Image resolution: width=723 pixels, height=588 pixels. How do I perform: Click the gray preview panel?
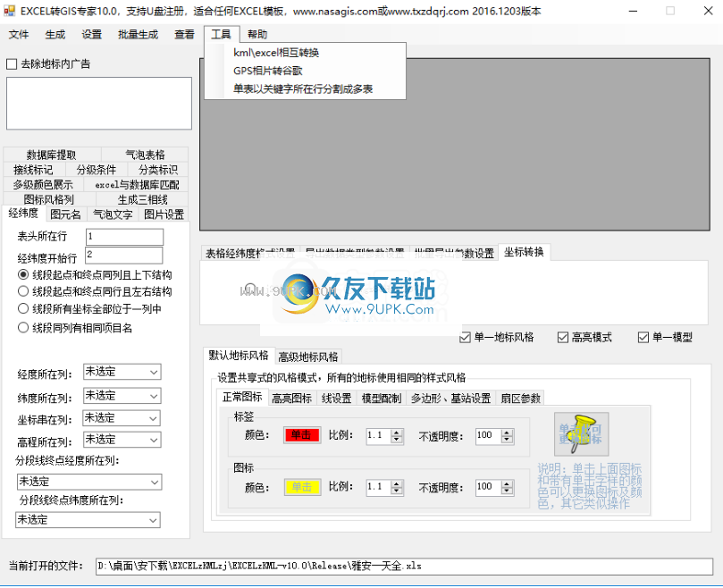(455, 145)
